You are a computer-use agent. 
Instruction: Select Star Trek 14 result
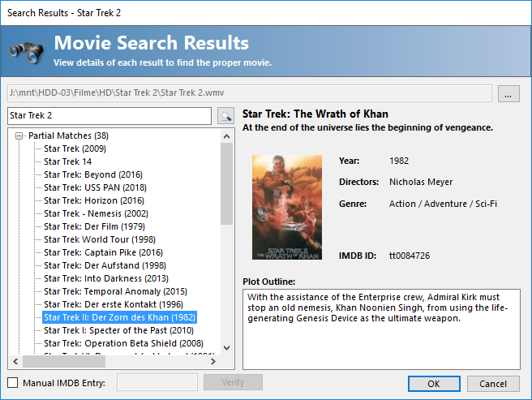(68, 161)
